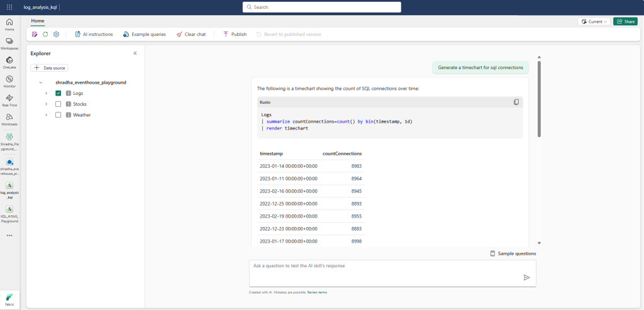Open OneLake in left navigation

pos(9,62)
